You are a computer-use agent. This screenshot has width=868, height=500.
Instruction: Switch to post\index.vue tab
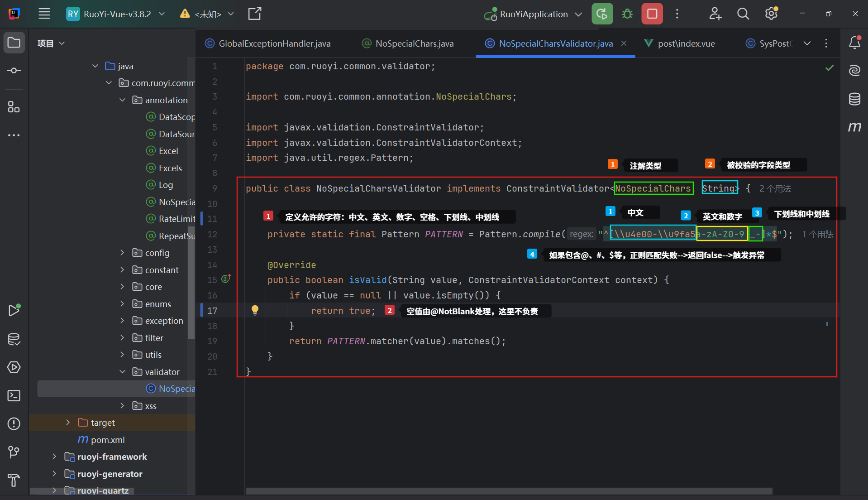coord(679,43)
